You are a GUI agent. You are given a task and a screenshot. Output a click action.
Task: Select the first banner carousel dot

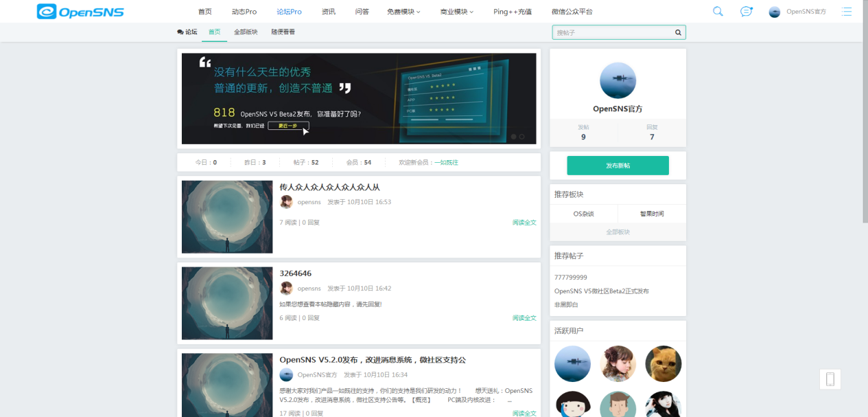click(x=513, y=137)
